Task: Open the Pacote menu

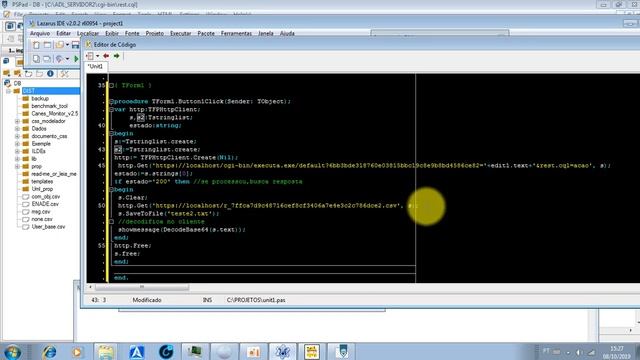Action: pyautogui.click(x=206, y=33)
